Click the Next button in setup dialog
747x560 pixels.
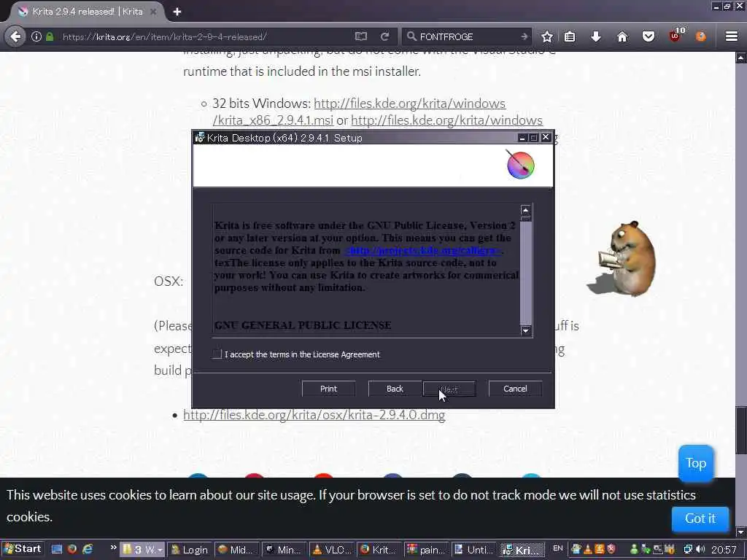coord(449,389)
